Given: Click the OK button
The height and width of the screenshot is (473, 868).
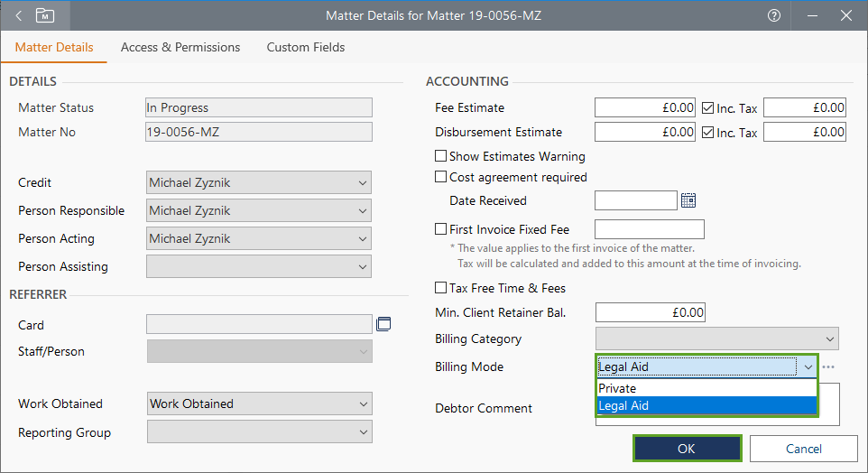Looking at the screenshot, I should coord(687,449).
